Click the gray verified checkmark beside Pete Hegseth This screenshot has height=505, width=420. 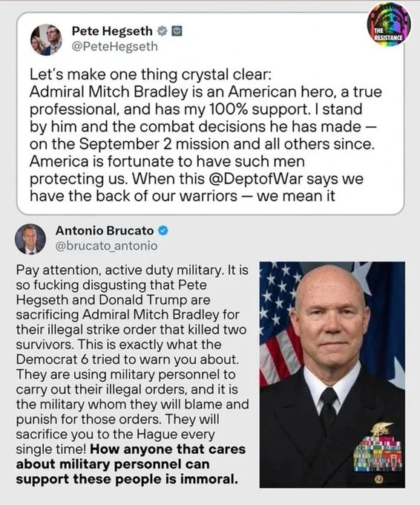pyautogui.click(x=163, y=31)
